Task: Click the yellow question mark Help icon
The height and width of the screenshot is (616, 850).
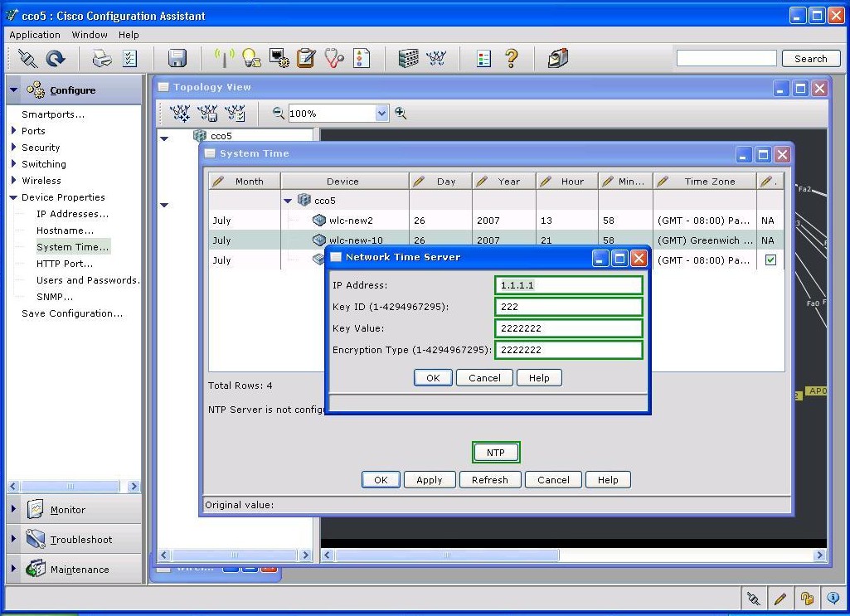Action: [x=511, y=58]
